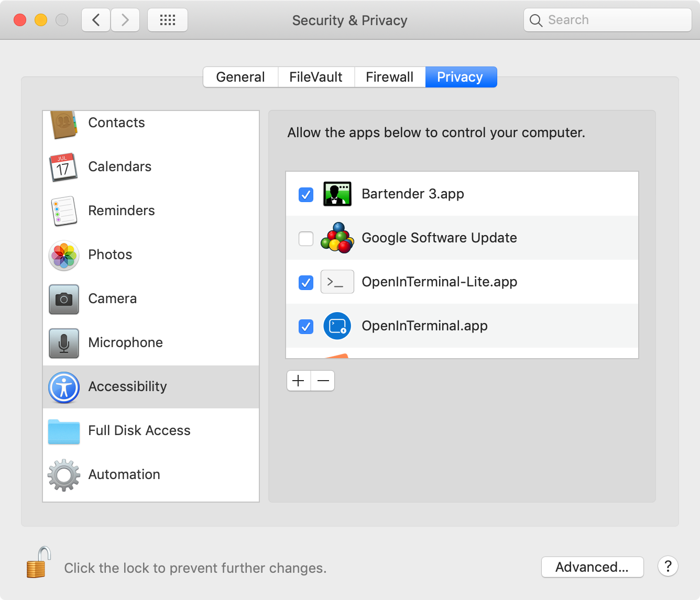This screenshot has height=600, width=700.
Task: Open the Contacts privacy category icon
Action: point(63,125)
